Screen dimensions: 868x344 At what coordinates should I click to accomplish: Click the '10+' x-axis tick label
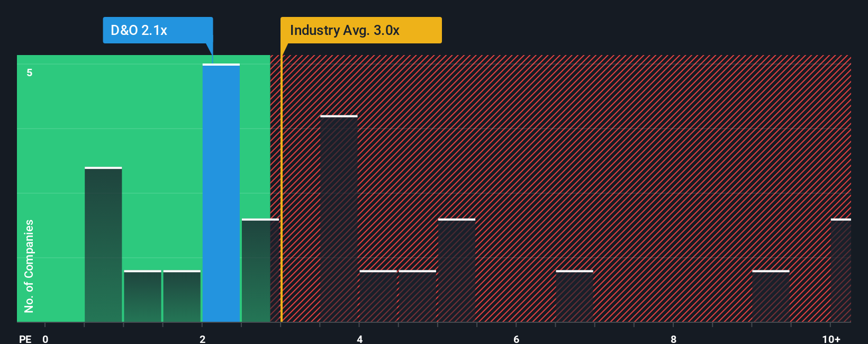tap(831, 339)
